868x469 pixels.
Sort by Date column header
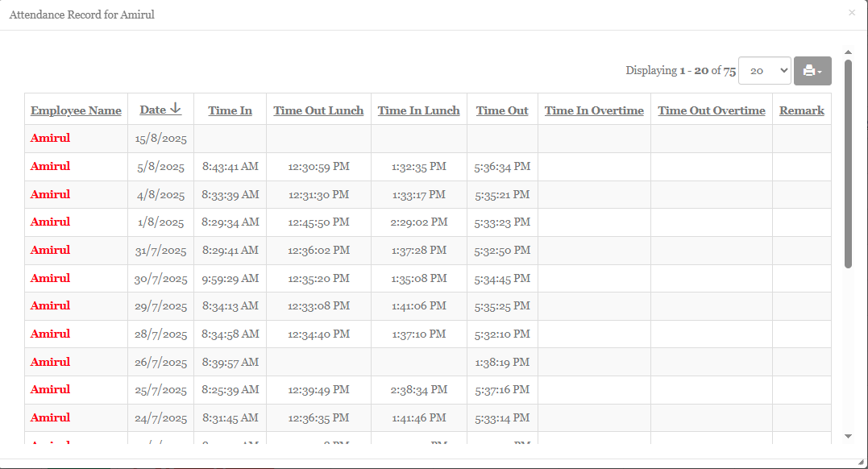[x=152, y=110]
